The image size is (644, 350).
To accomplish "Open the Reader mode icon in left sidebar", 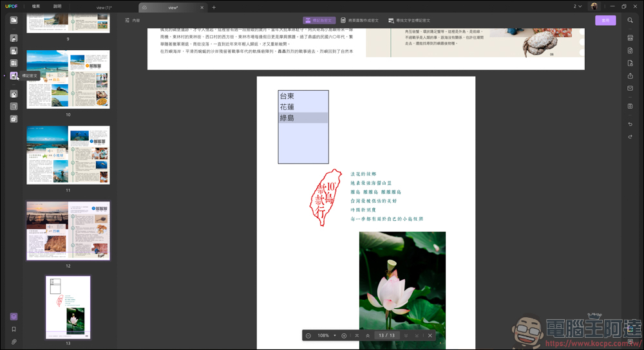I will (14, 20).
